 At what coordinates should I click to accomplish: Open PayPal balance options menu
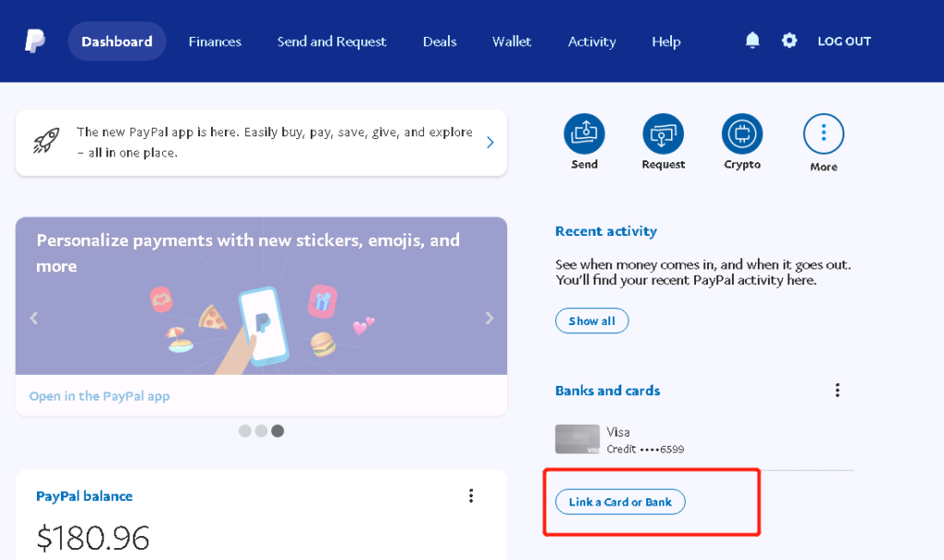(x=471, y=496)
